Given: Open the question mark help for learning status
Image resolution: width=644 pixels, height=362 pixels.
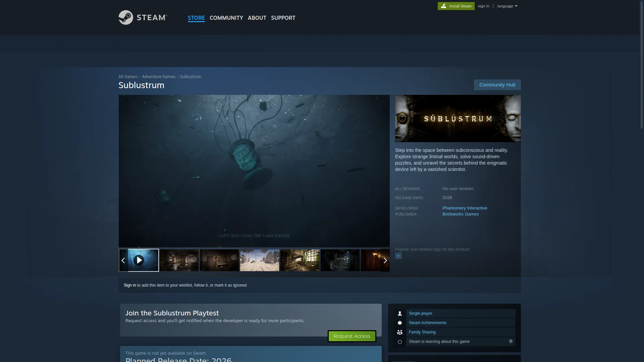Looking at the screenshot, I should click(x=511, y=341).
